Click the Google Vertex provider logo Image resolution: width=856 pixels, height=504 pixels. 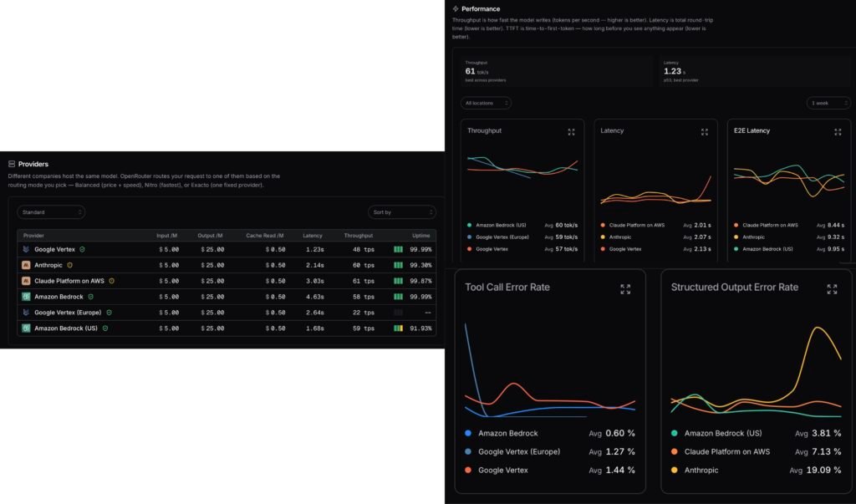click(26, 249)
